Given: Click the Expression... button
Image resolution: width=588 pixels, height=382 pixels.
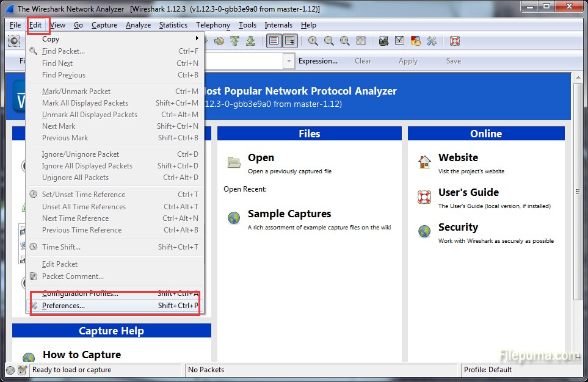Looking at the screenshot, I should [x=318, y=61].
